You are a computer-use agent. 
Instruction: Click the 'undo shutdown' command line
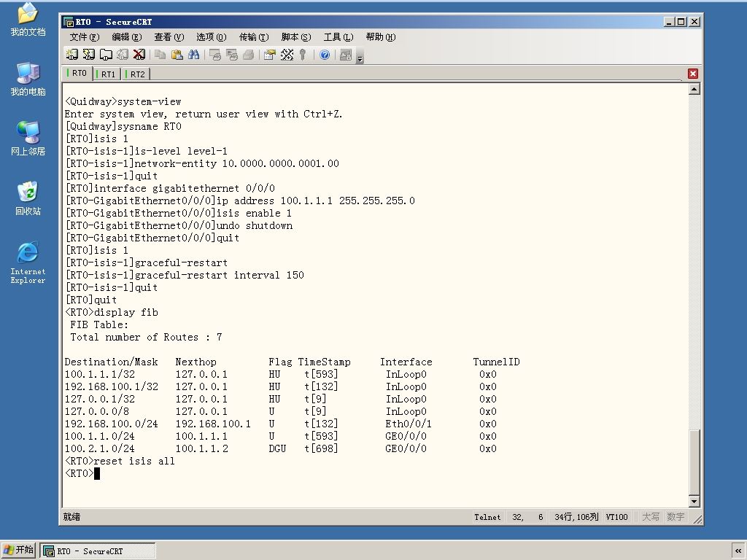pyautogui.click(x=179, y=226)
